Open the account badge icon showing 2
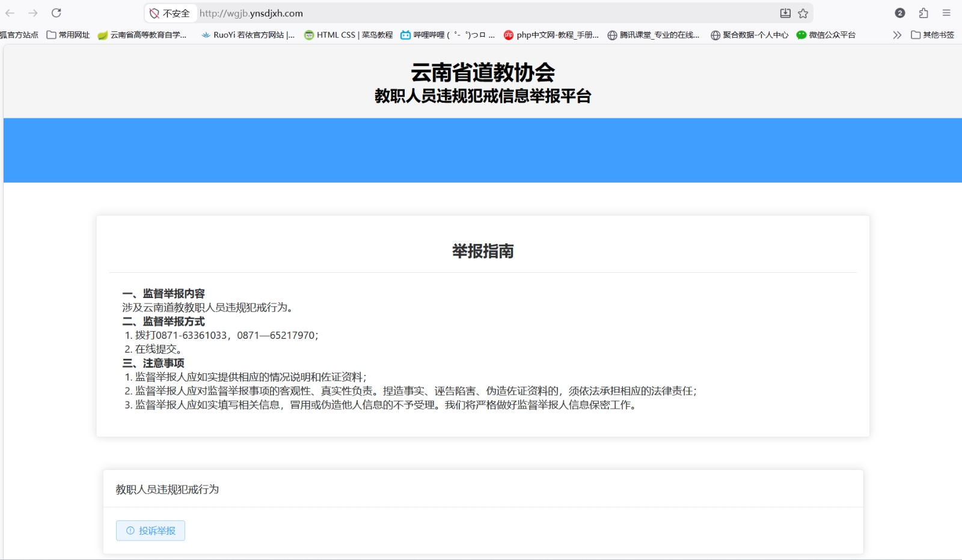Screen dimensions: 962x560 point(900,13)
